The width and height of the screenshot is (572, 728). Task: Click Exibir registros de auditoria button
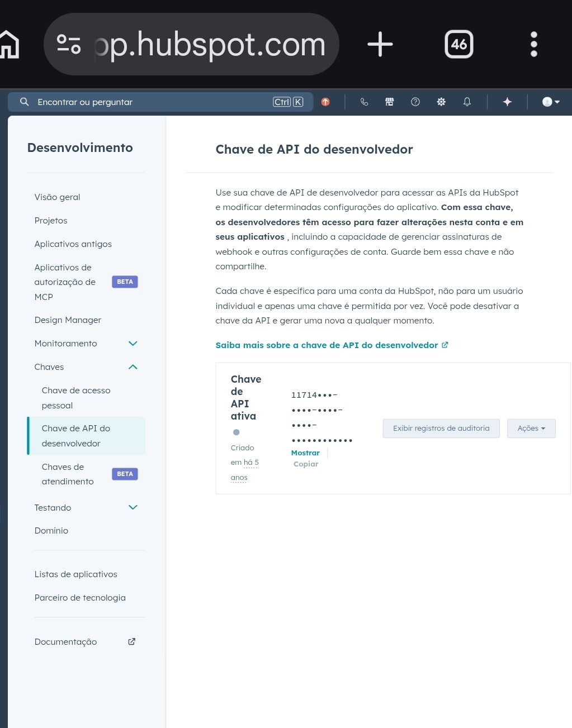pyautogui.click(x=441, y=429)
